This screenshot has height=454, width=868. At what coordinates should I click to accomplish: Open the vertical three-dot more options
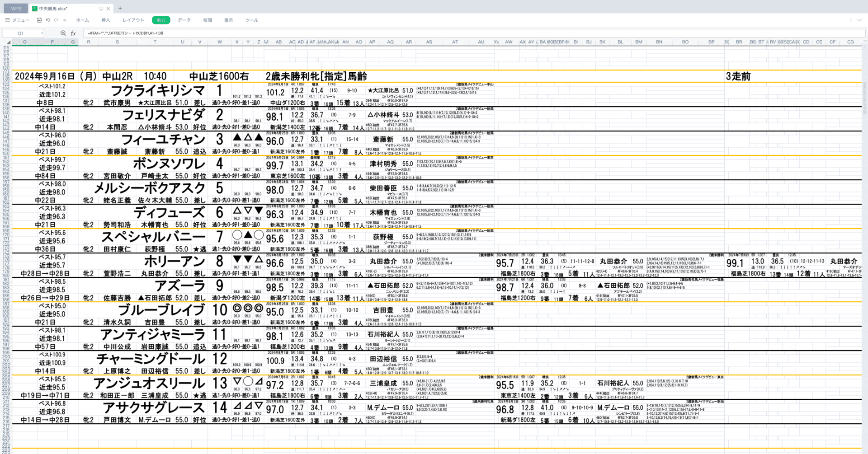point(850,20)
